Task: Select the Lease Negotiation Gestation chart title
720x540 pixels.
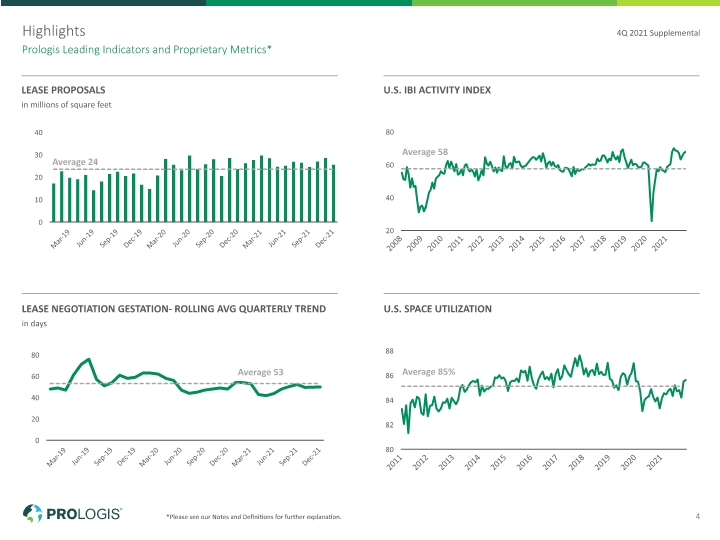Action: click(x=174, y=309)
